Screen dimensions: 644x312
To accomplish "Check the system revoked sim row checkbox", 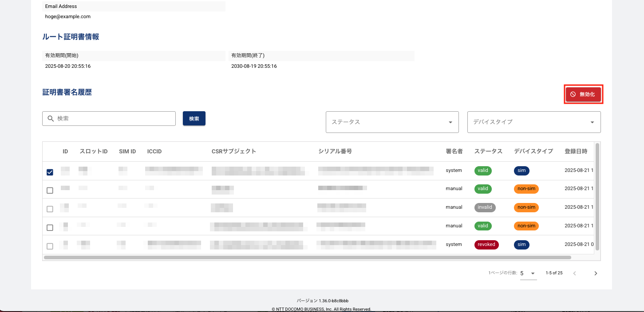I will click(x=50, y=246).
